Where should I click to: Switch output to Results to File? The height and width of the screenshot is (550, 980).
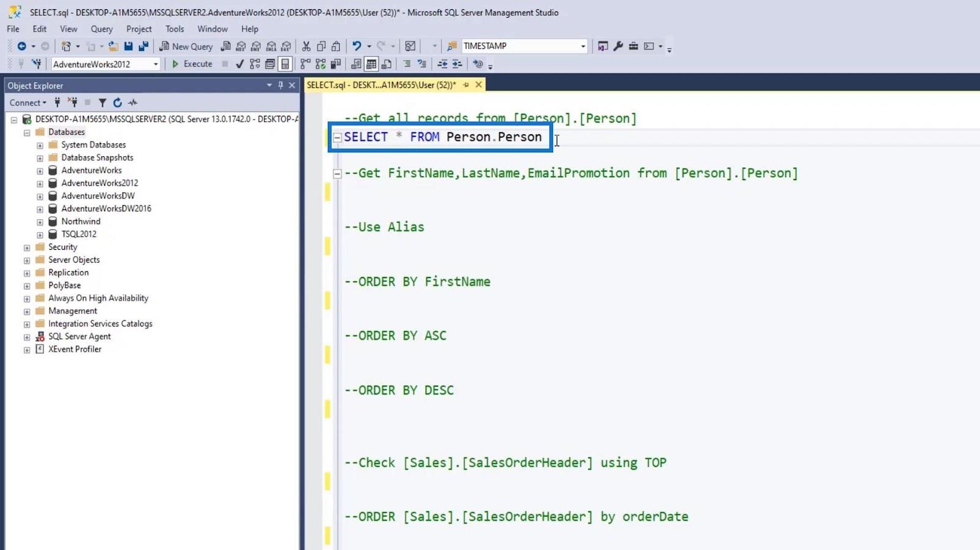click(386, 64)
